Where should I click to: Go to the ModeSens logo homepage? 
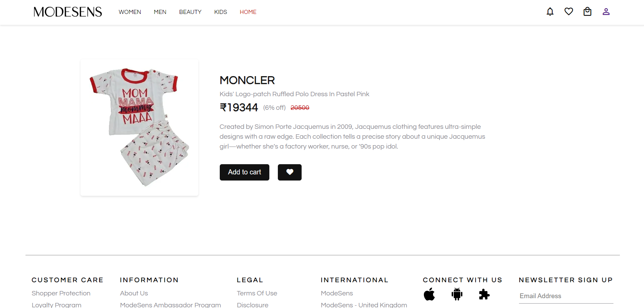click(x=68, y=12)
